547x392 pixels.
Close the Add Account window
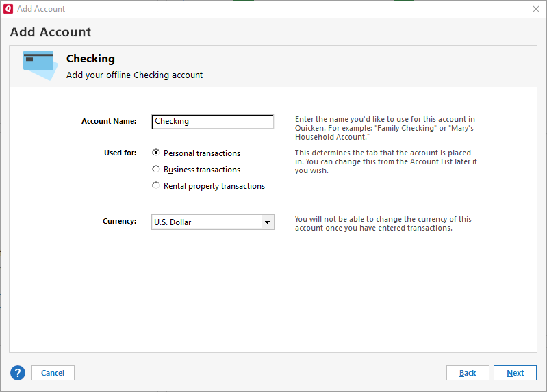click(535, 9)
